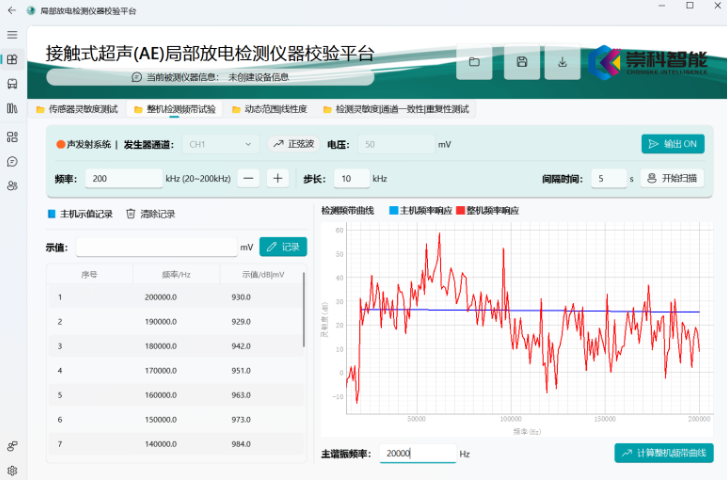Open the chat message icon in sidebar
This screenshot has width=727, height=480.
click(12, 161)
